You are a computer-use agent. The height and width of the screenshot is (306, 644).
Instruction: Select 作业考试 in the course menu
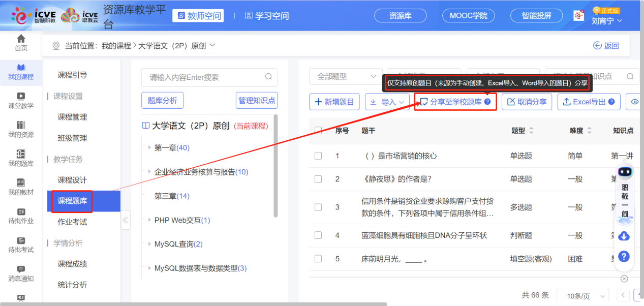point(72,222)
